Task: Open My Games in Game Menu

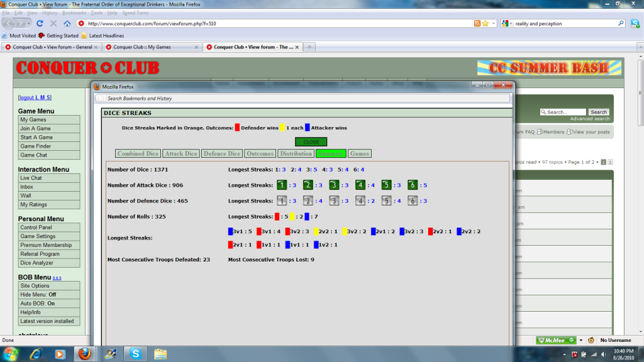Action: tap(49, 120)
